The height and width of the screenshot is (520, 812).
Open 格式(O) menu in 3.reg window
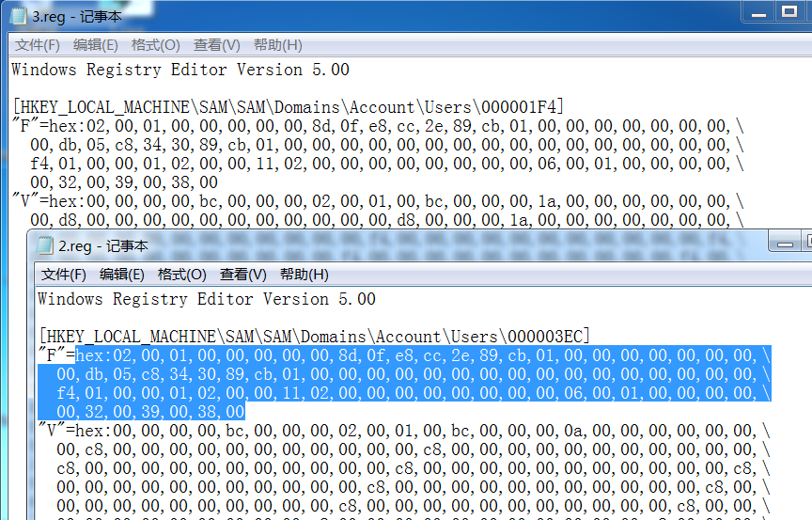pyautogui.click(x=155, y=45)
